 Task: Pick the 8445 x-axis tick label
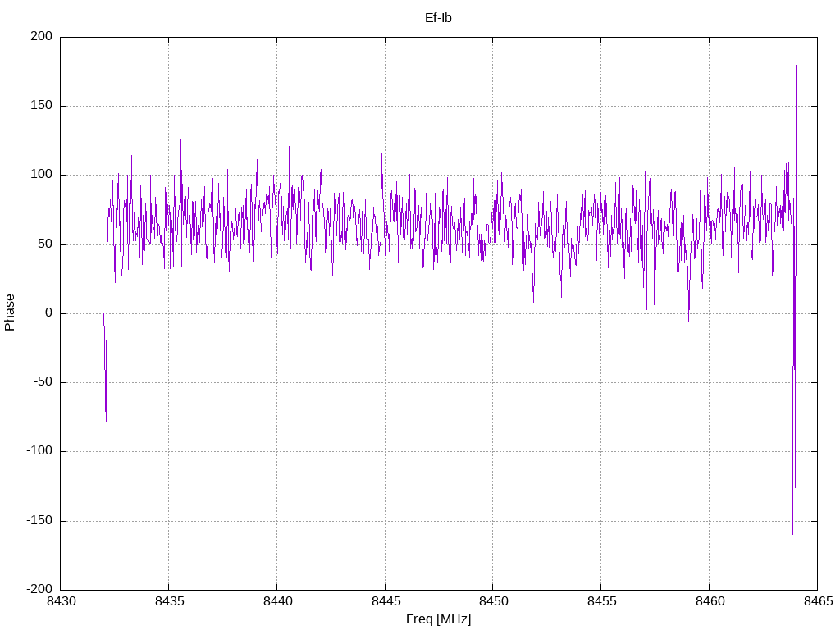(x=385, y=602)
